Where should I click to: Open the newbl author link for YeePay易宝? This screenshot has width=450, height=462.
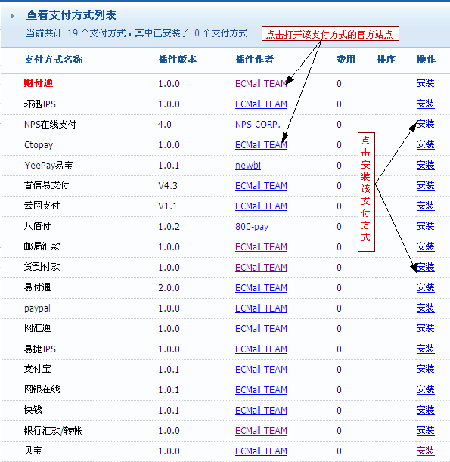point(248,165)
